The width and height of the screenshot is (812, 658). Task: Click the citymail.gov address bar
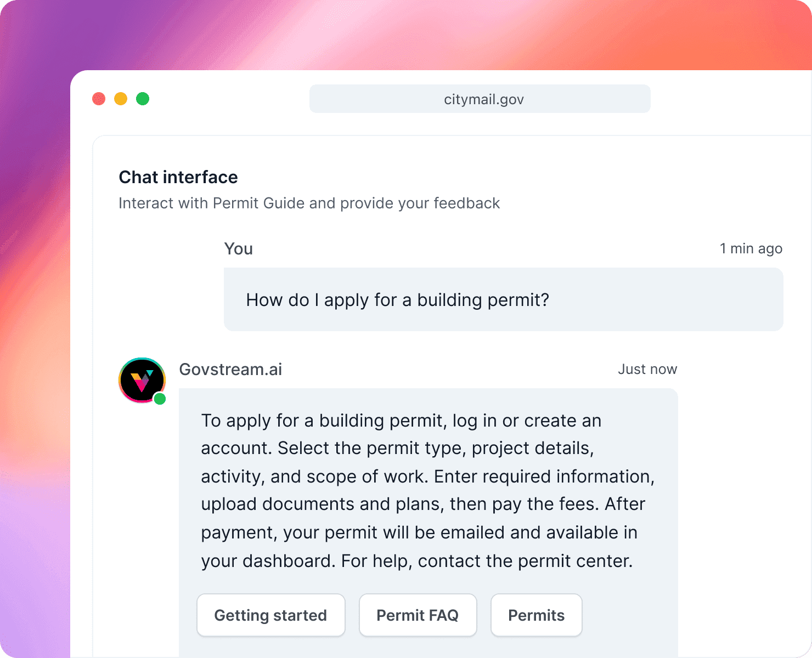pyautogui.click(x=480, y=99)
